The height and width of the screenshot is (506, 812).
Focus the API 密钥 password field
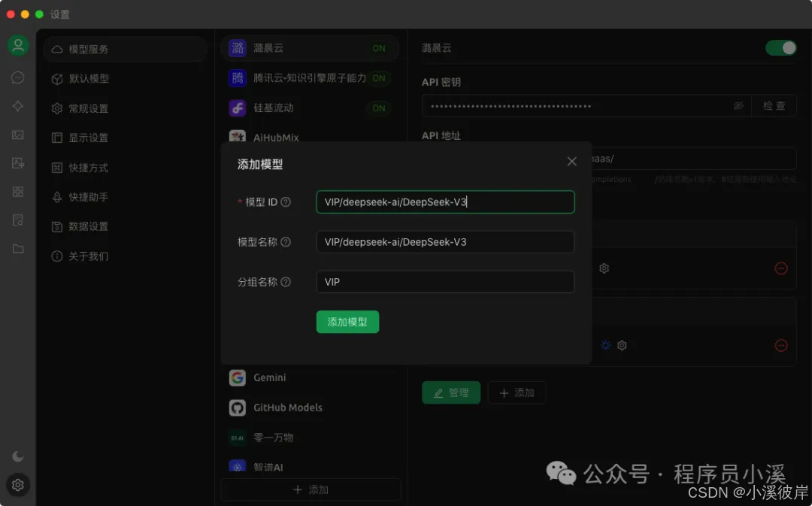tap(586, 106)
